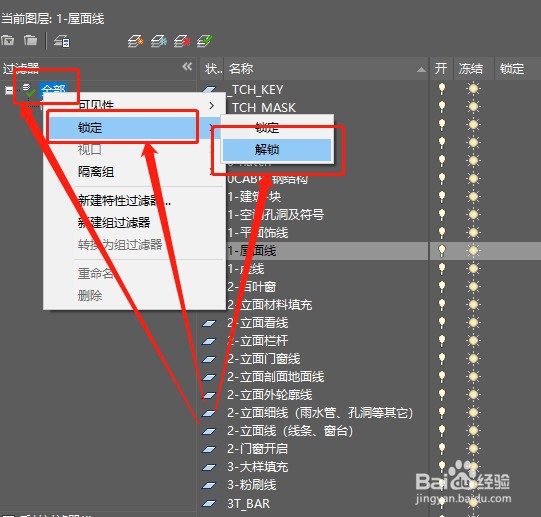This screenshot has height=517, width=541.
Task: Click the New Layer icon
Action: pos(135,41)
